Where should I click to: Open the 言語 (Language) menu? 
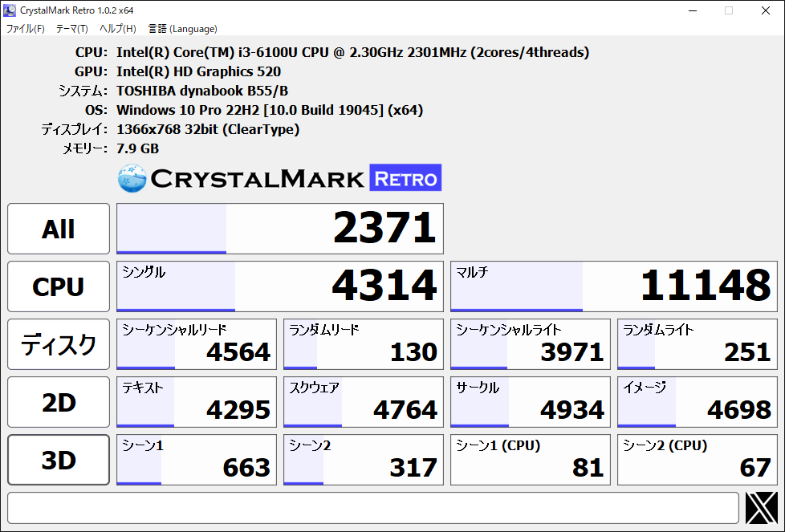pos(182,29)
